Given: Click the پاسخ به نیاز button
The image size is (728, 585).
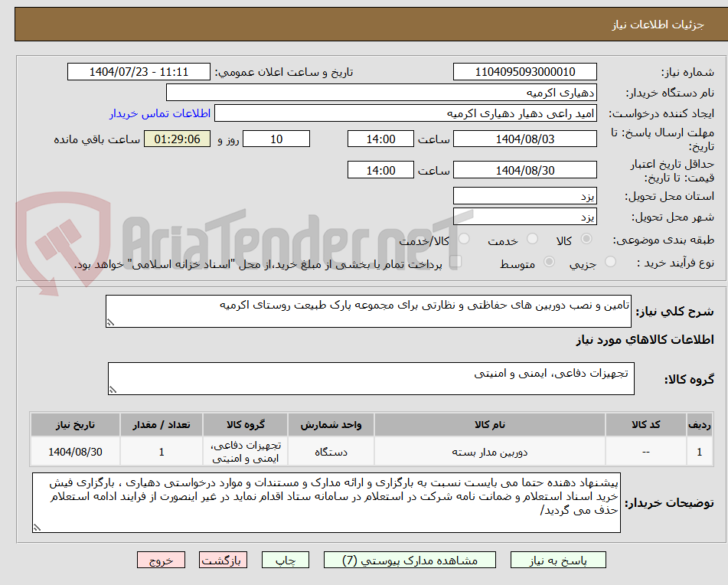Looking at the screenshot, I should 558,560.
